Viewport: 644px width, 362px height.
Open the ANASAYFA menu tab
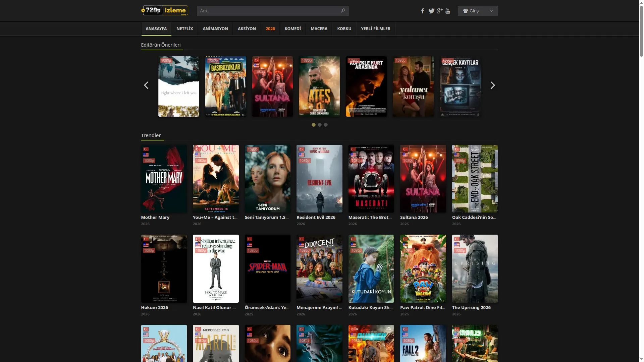click(156, 29)
